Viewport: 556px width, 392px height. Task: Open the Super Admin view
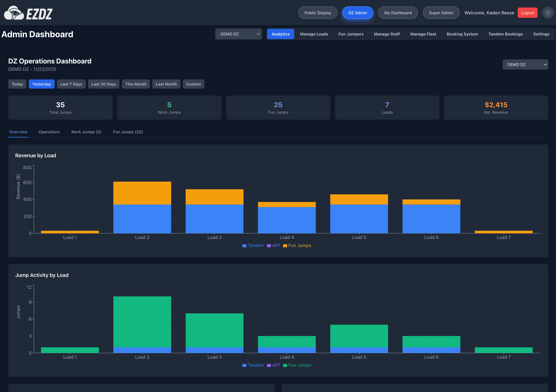[441, 13]
